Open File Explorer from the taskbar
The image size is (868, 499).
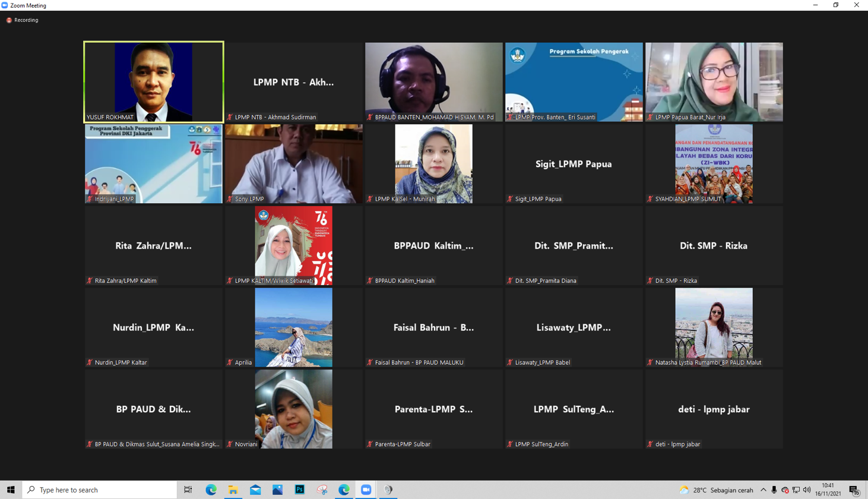(x=233, y=489)
